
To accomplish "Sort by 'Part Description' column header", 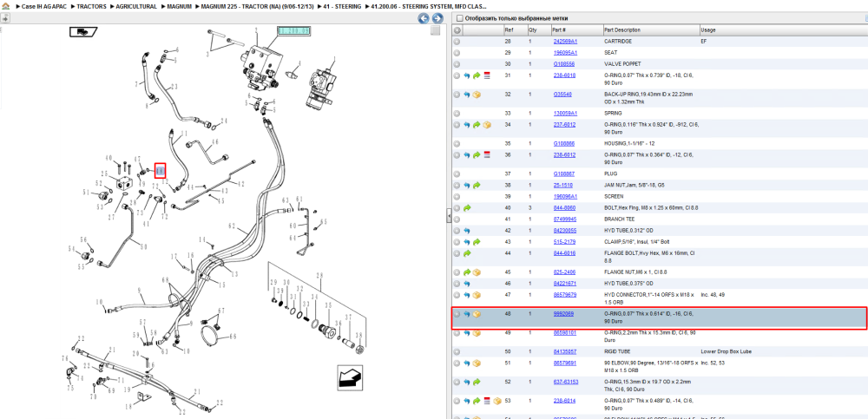I will tap(621, 30).
